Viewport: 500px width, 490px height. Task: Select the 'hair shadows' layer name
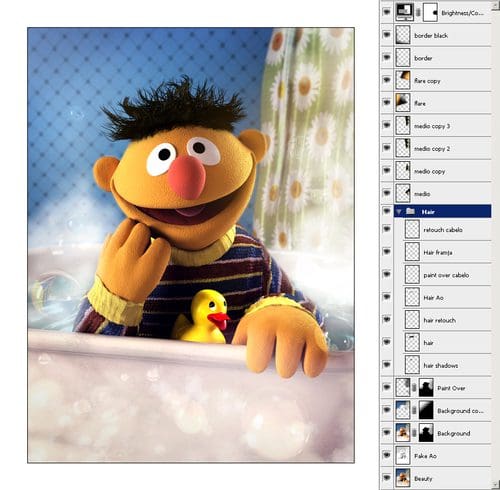pos(440,366)
